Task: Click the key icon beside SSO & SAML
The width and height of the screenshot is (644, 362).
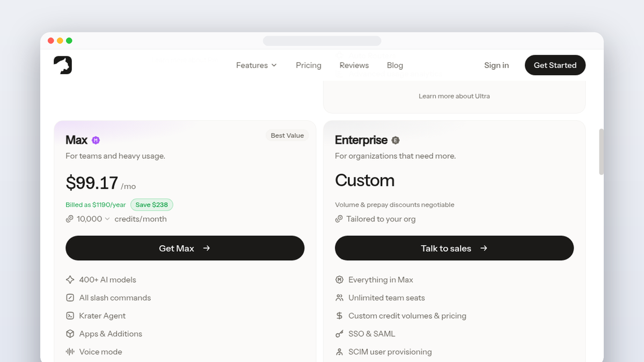Action: click(339, 334)
